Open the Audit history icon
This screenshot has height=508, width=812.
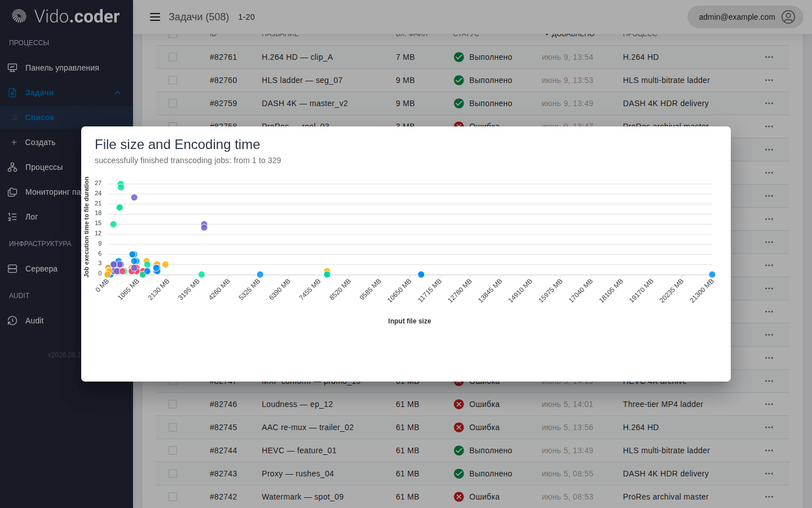pos(12,321)
